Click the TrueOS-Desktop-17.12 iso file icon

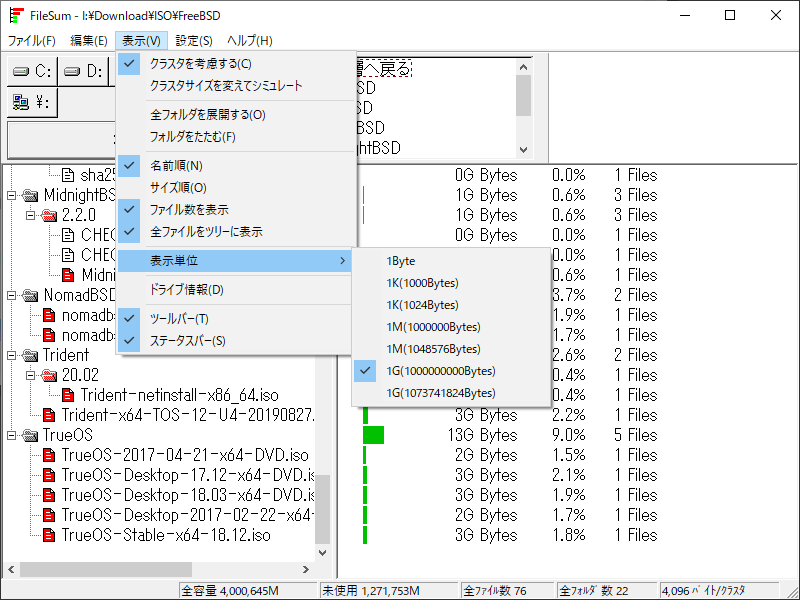coord(49,476)
